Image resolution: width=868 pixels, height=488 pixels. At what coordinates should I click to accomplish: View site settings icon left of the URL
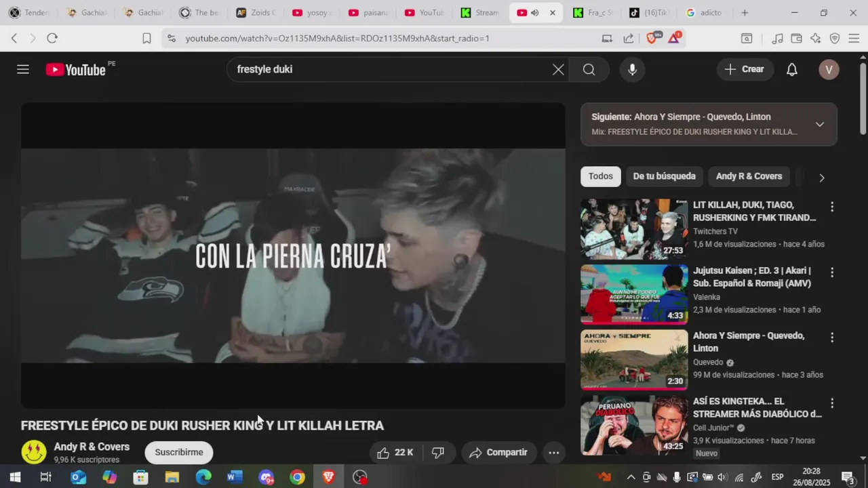[172, 38]
